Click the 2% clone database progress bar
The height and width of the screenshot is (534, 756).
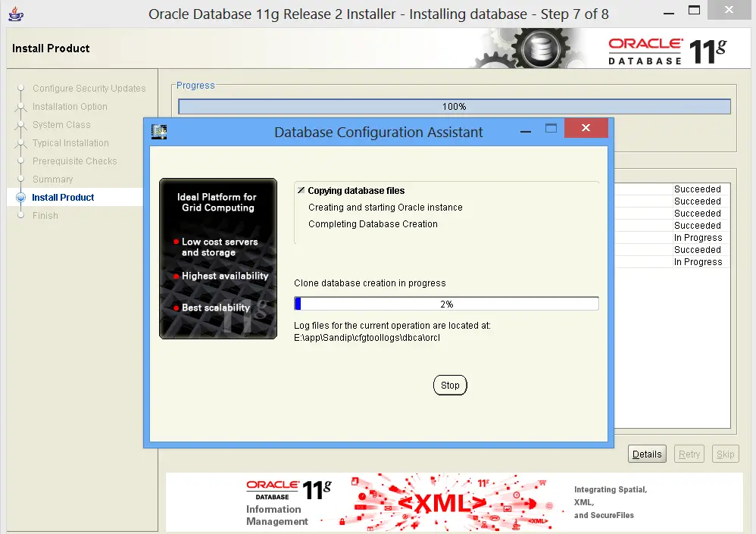pos(446,304)
